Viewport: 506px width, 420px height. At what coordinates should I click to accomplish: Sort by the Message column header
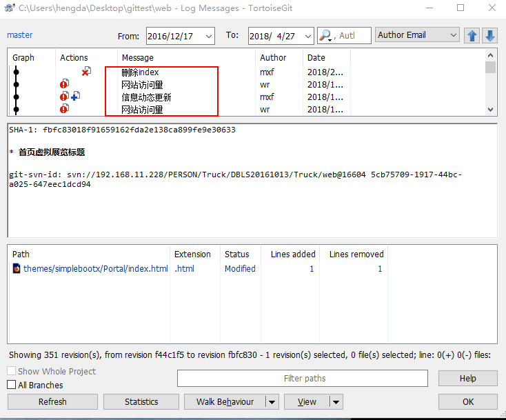point(138,58)
